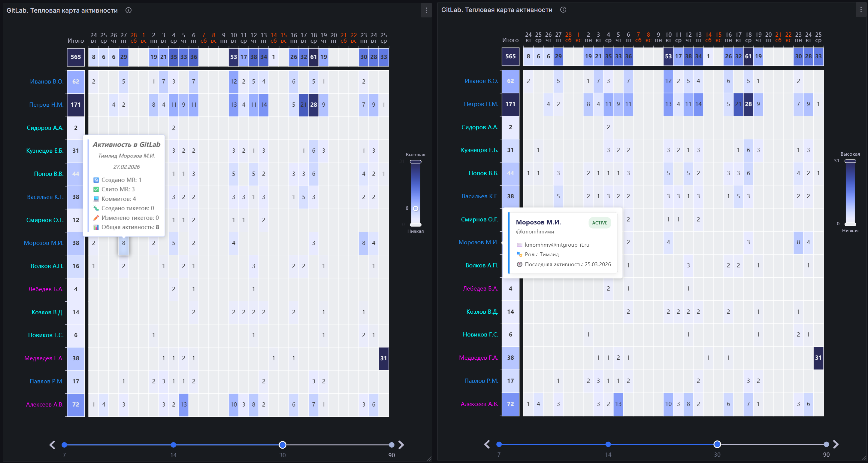Screen dimensions: 868x463
Task: Select 90-day point on left range slider
Action: (x=391, y=445)
